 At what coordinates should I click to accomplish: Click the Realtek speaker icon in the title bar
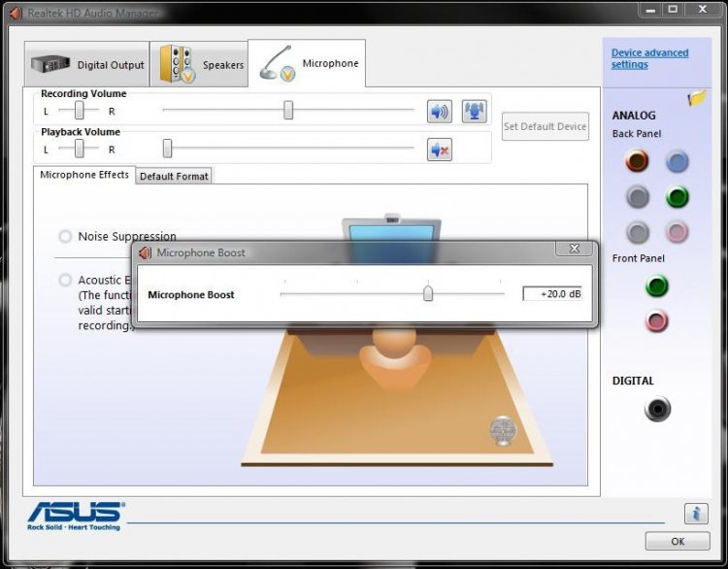click(16, 14)
